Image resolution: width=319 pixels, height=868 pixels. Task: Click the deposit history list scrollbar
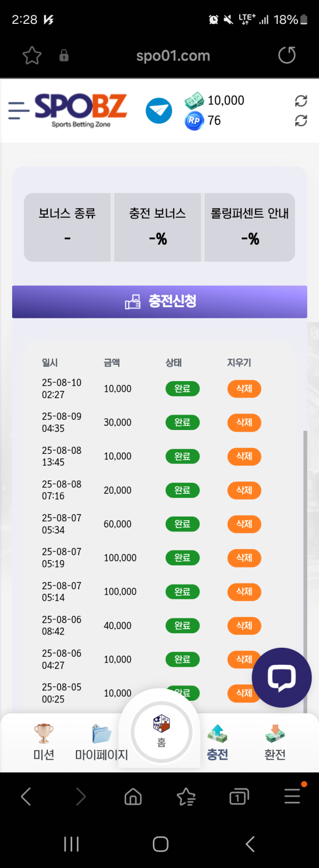tap(305, 571)
